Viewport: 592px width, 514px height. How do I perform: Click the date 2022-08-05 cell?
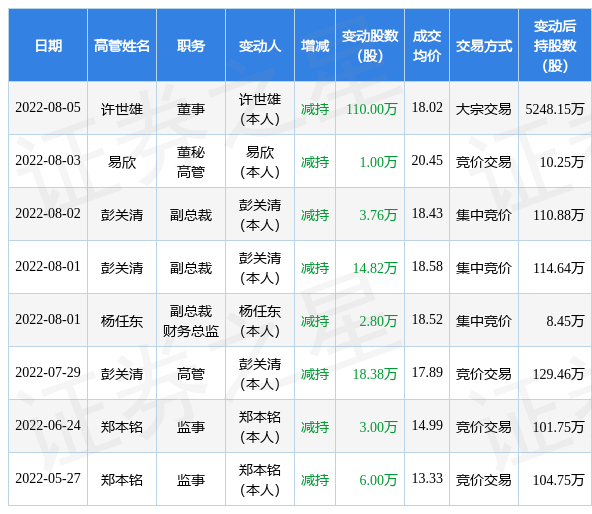(x=48, y=108)
